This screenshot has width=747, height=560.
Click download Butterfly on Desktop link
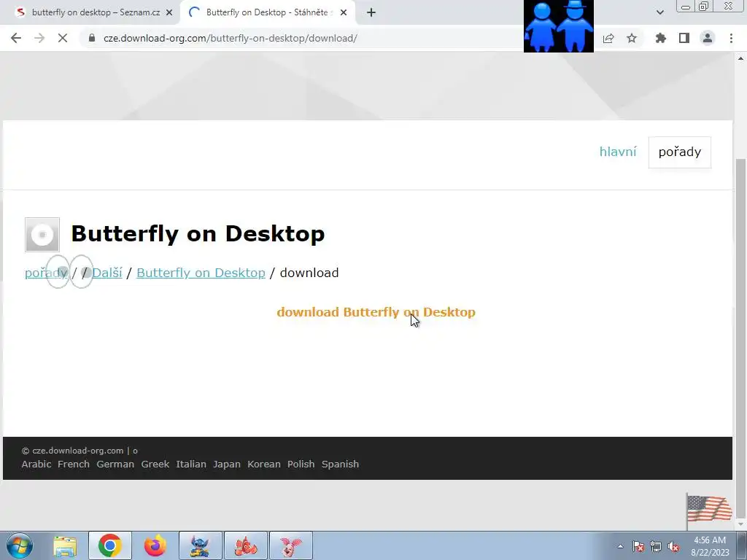pyautogui.click(x=376, y=312)
